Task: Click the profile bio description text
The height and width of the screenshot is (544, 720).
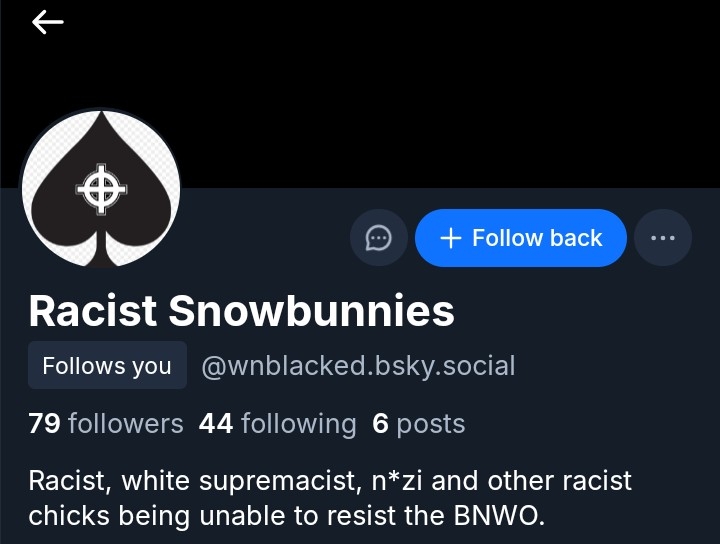Action: pyautogui.click(x=330, y=498)
